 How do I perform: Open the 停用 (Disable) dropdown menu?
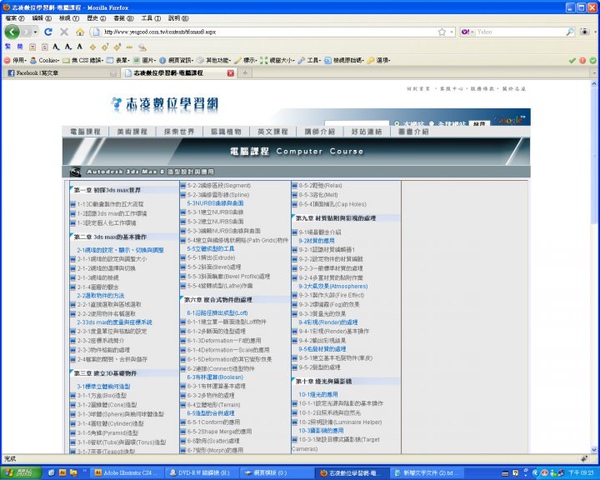click(x=15, y=60)
